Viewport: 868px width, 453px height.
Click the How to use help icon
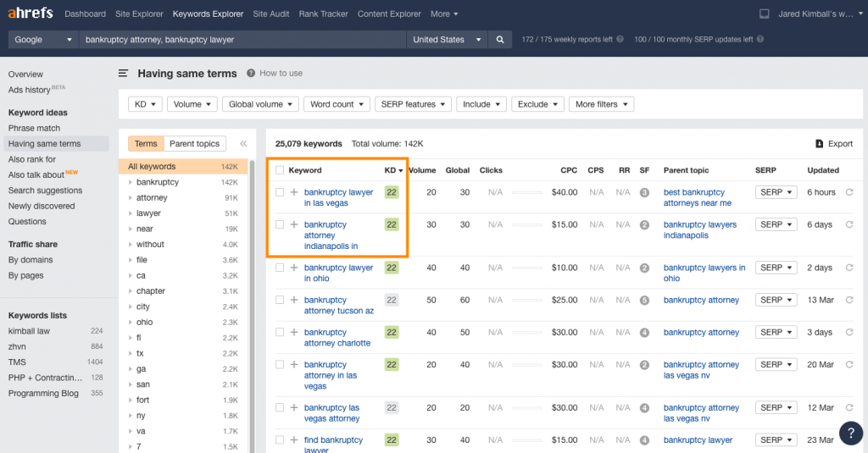click(251, 73)
